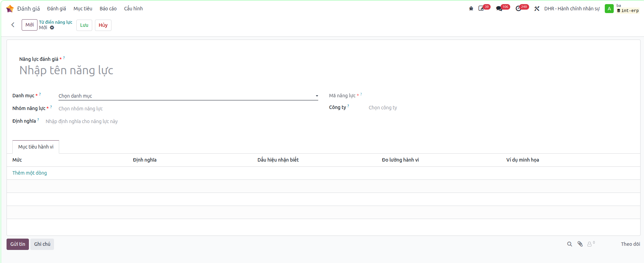Open the activities icon with badge 39

tap(482, 9)
